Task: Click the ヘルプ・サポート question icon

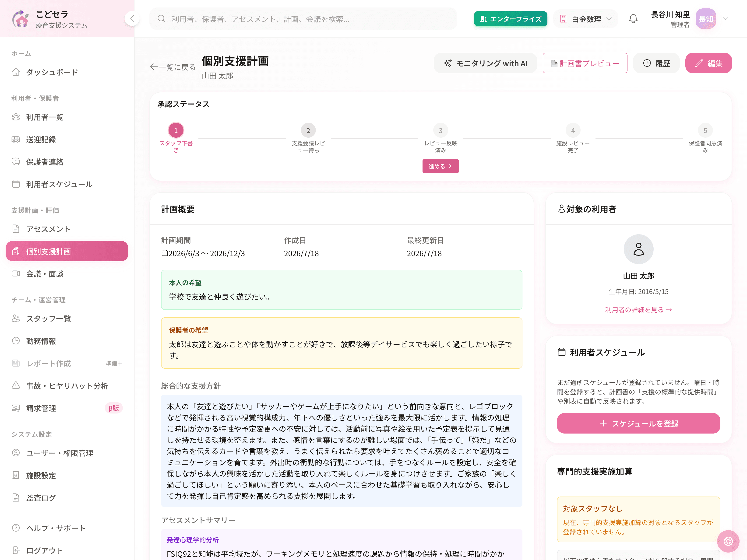Action: [x=16, y=528]
